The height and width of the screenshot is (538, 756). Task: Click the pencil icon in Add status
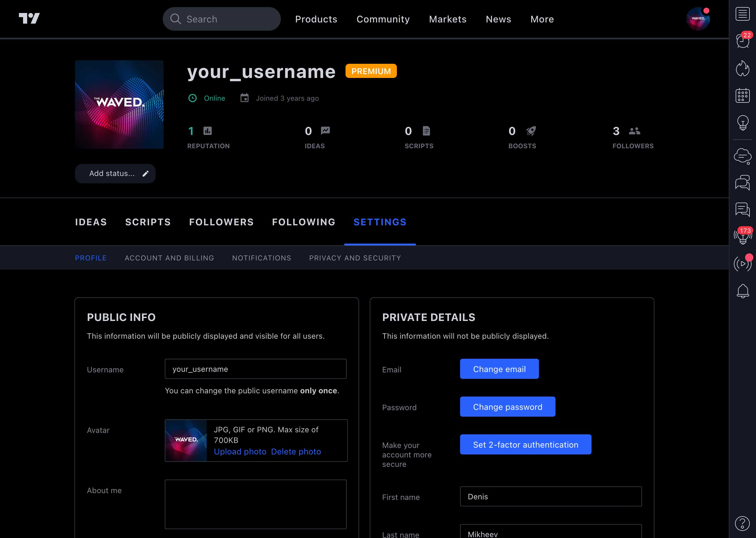pos(145,174)
